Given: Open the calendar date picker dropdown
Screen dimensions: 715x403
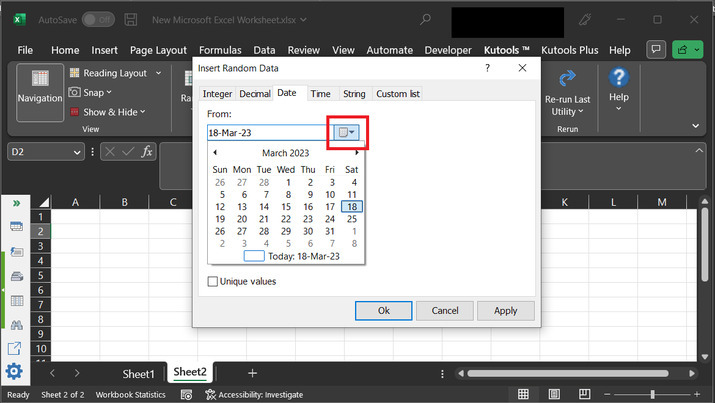Looking at the screenshot, I should pos(346,132).
